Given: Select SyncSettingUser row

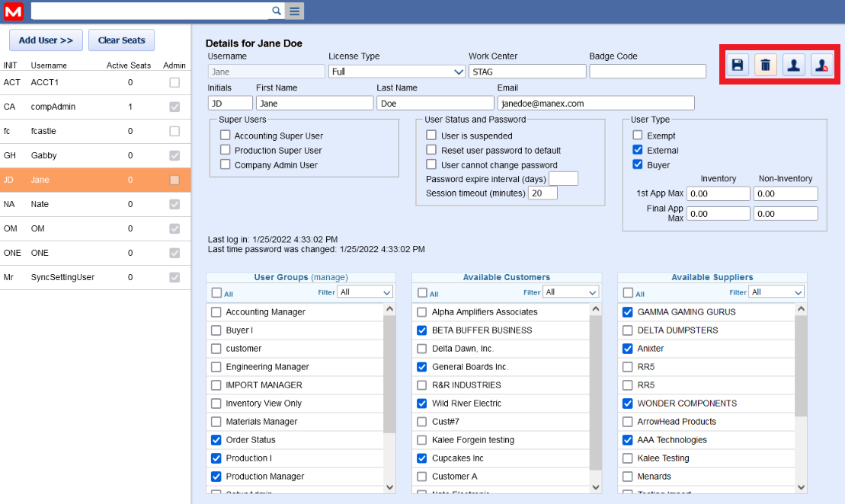Looking at the screenshot, I should point(95,277).
